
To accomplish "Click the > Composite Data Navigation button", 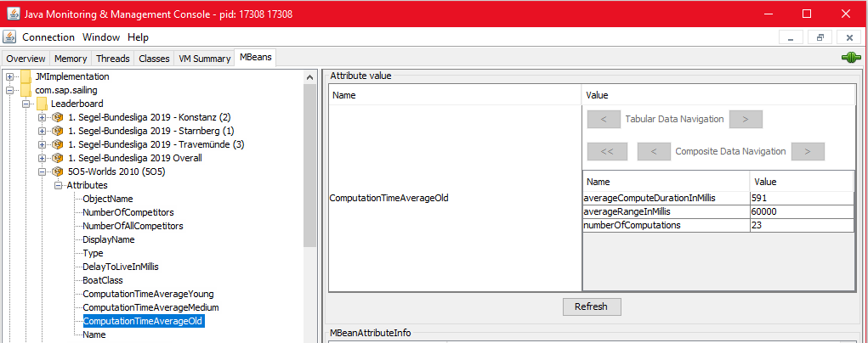I will [x=808, y=152].
